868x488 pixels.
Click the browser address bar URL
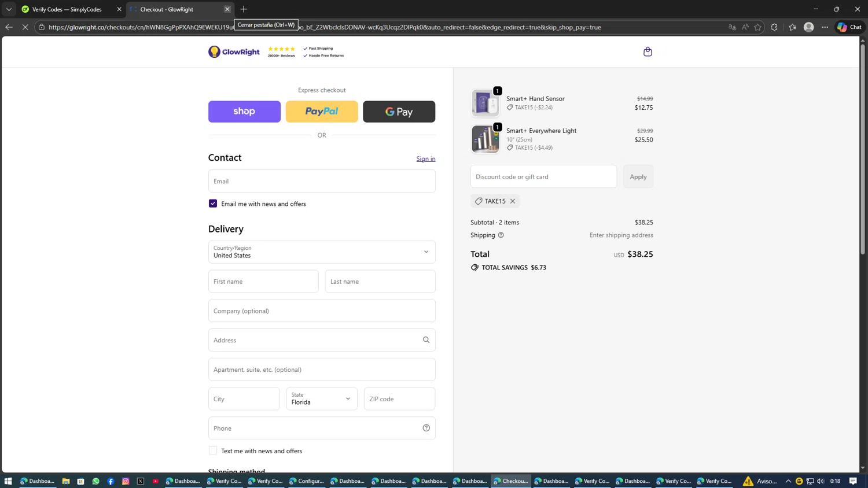pos(325,27)
